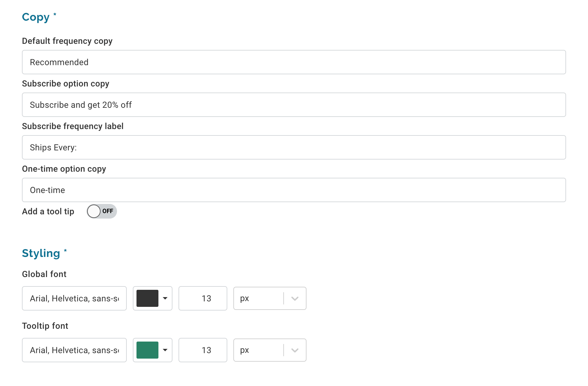Expand the Global font color picker arrow

point(165,298)
